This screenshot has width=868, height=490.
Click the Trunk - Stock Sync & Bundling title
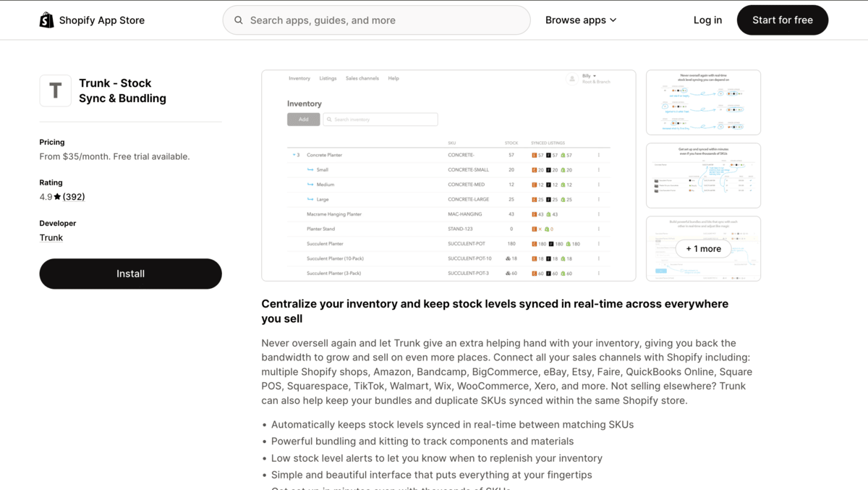[x=122, y=90]
